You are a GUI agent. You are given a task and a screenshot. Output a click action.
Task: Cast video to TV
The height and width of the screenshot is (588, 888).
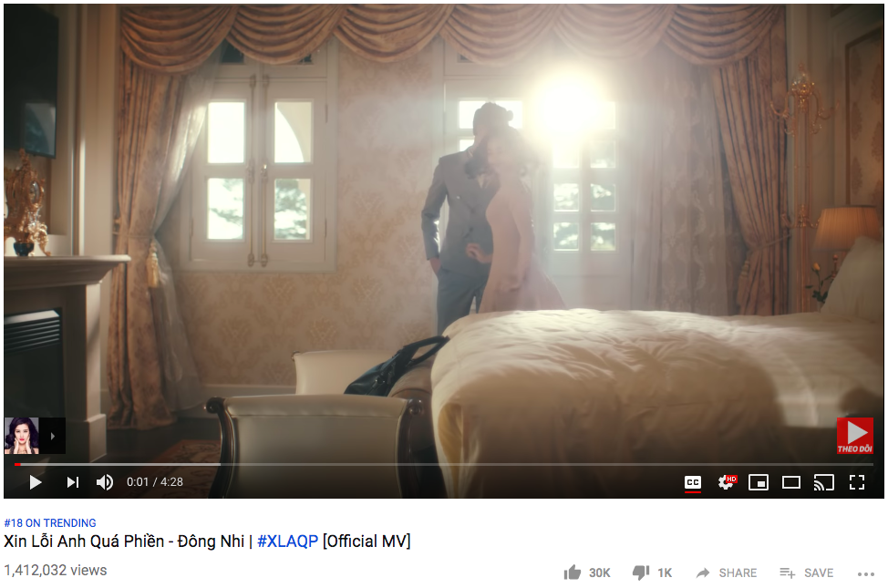tap(824, 482)
